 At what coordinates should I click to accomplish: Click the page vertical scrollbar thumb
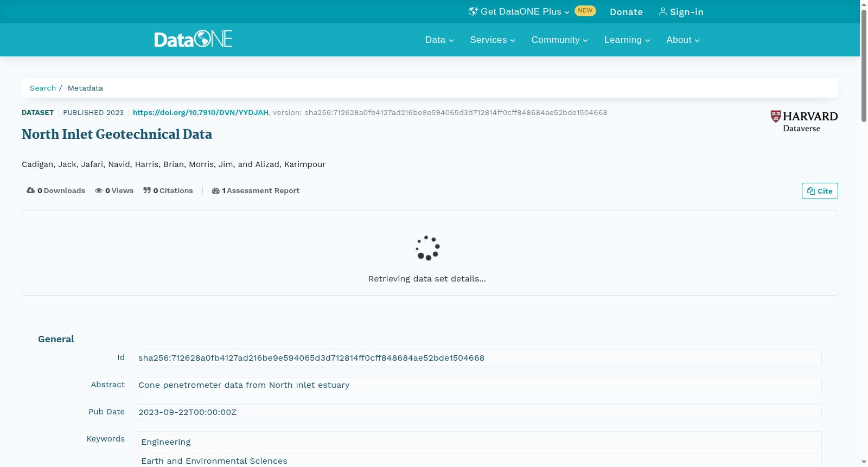pos(864,65)
